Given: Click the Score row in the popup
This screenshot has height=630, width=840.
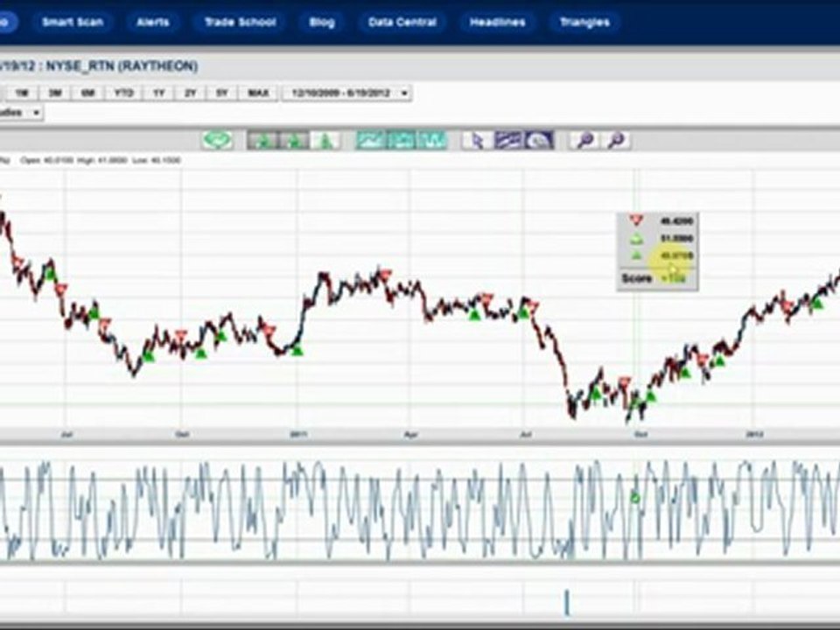Looking at the screenshot, I should point(657,278).
